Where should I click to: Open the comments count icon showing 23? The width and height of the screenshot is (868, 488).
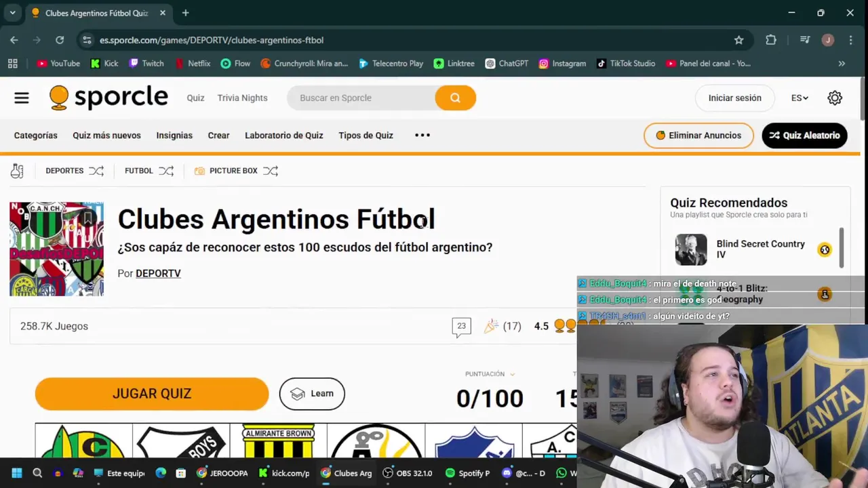click(461, 327)
